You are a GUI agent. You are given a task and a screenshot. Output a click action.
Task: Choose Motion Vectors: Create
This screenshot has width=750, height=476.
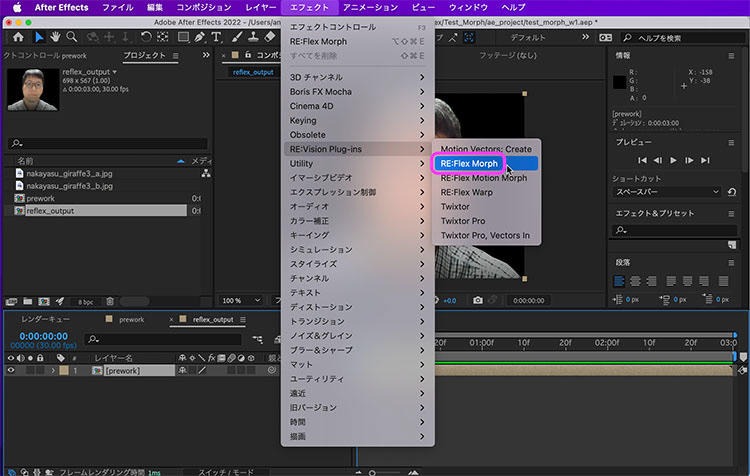click(486, 149)
